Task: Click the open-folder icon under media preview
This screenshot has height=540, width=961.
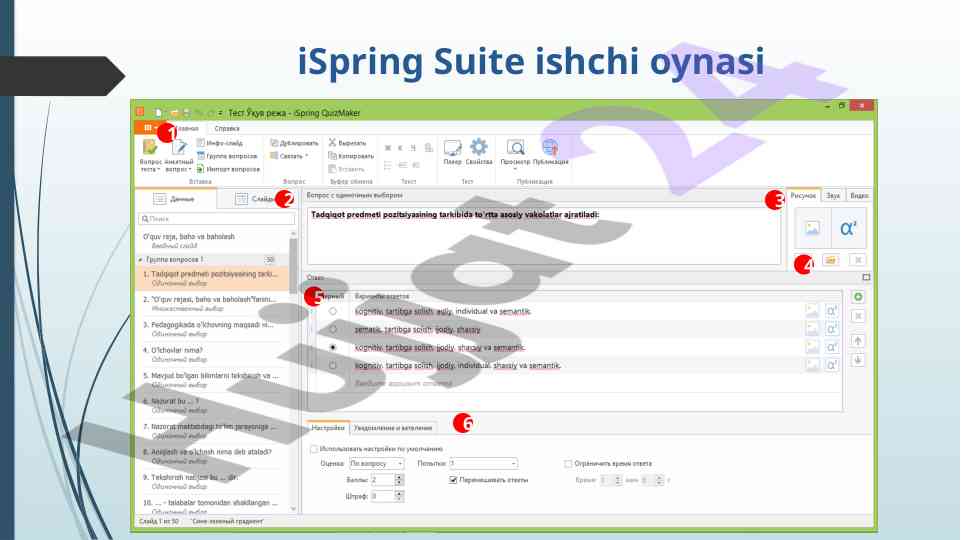Action: click(x=830, y=260)
